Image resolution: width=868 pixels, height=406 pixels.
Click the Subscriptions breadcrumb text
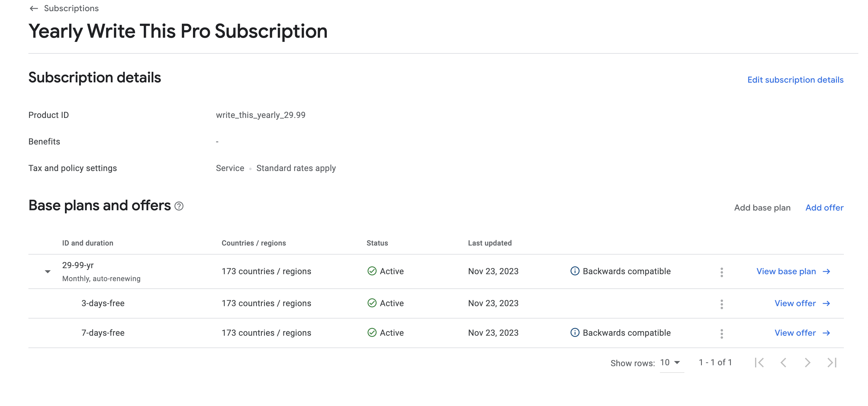coord(71,8)
